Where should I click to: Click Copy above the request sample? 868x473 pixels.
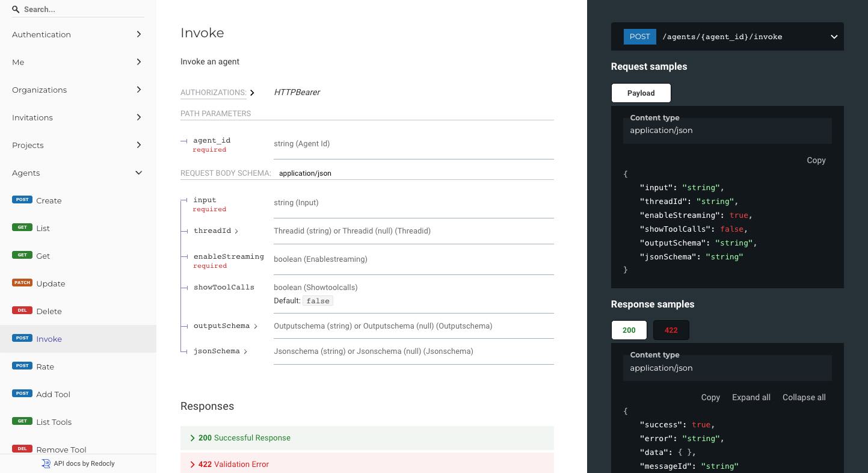coord(816,160)
